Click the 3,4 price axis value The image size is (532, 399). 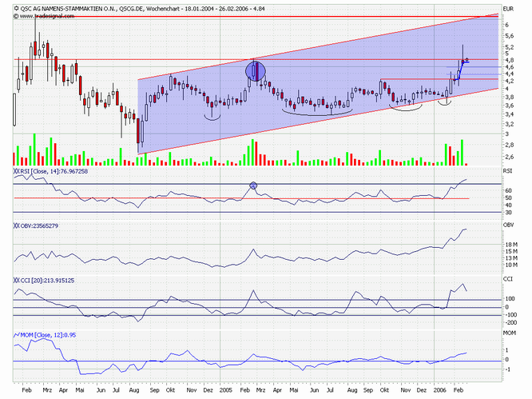[509, 114]
